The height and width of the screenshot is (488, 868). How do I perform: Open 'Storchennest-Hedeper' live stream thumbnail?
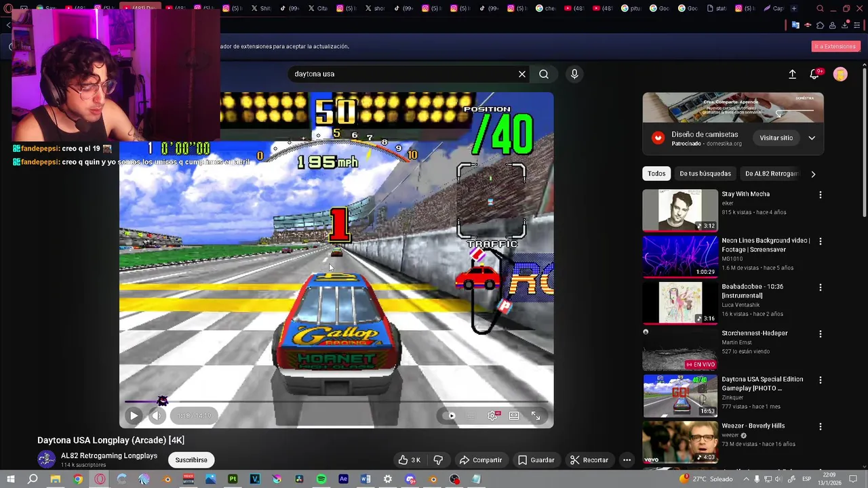click(x=680, y=349)
